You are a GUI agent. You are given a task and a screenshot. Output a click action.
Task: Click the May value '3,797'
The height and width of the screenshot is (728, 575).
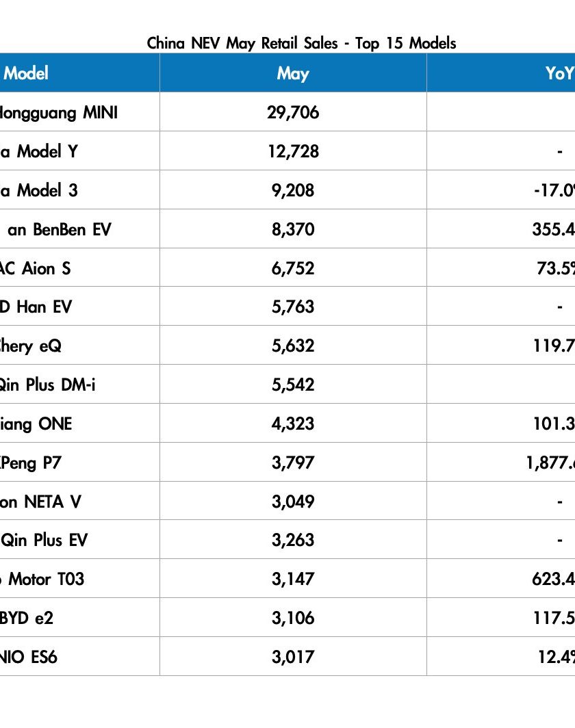coord(293,463)
